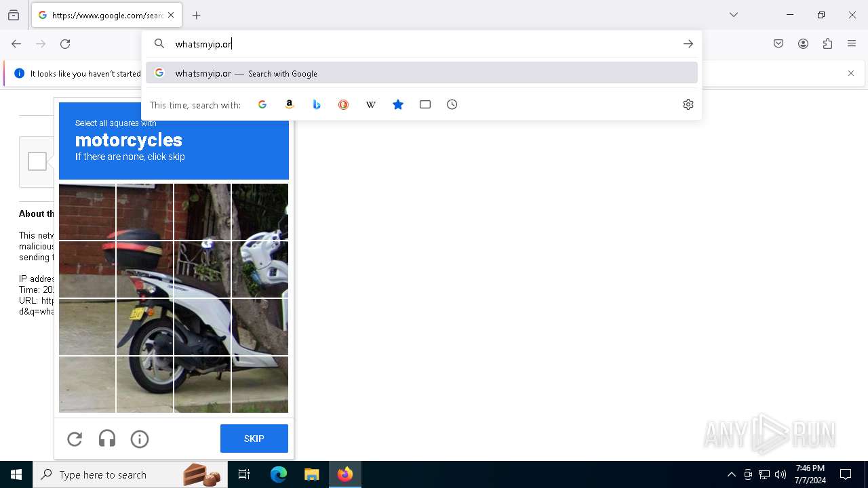The image size is (868, 488).
Task: Search this time with Amazon
Action: pos(290,104)
